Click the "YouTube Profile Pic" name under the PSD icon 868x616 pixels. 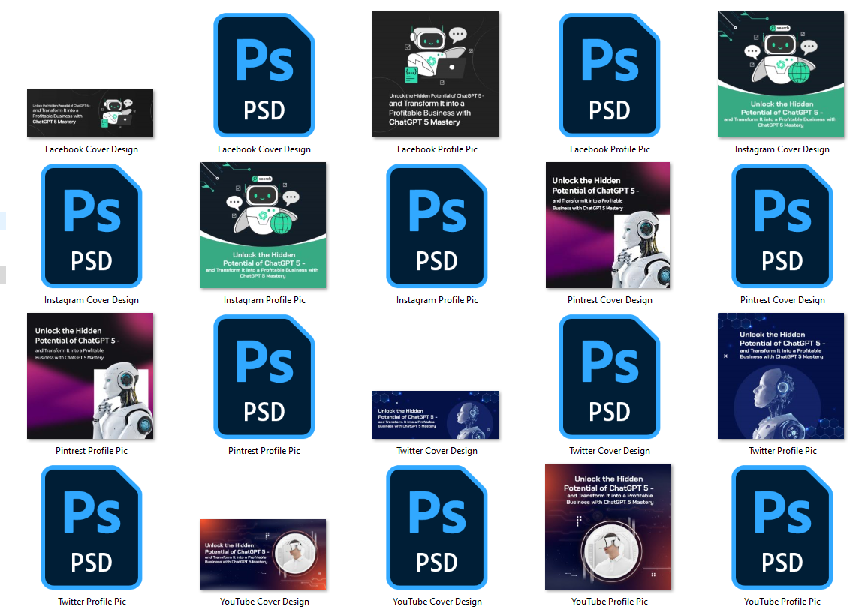click(x=782, y=602)
